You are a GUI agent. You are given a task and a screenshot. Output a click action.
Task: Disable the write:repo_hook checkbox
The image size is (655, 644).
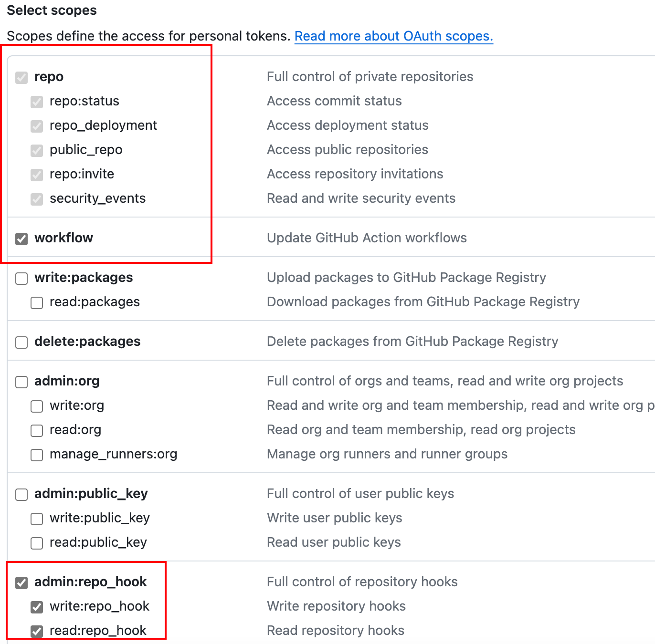(x=37, y=607)
